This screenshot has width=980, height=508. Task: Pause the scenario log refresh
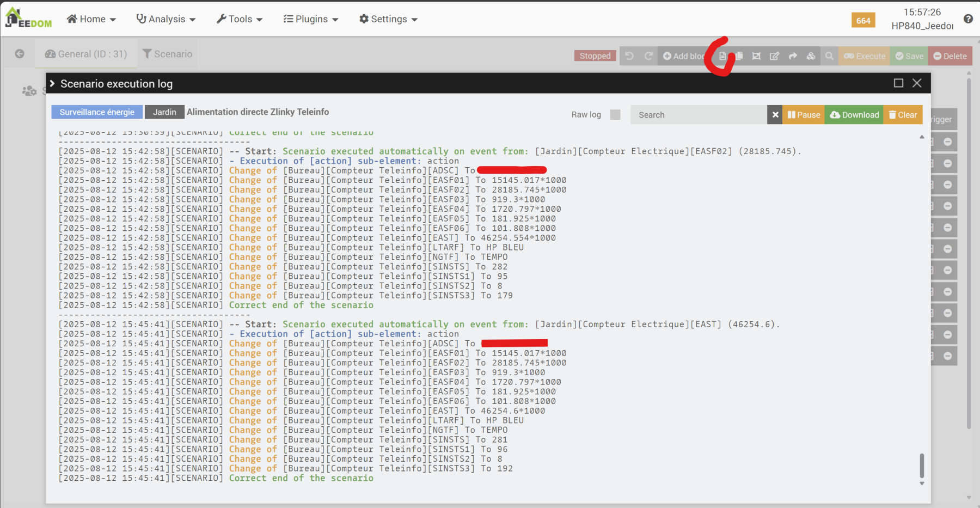click(x=804, y=115)
